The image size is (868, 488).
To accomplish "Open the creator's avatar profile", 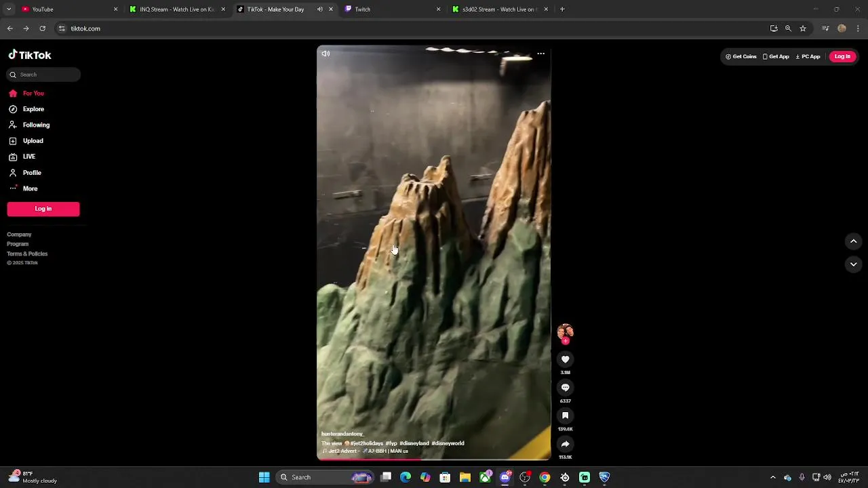I will click(565, 332).
